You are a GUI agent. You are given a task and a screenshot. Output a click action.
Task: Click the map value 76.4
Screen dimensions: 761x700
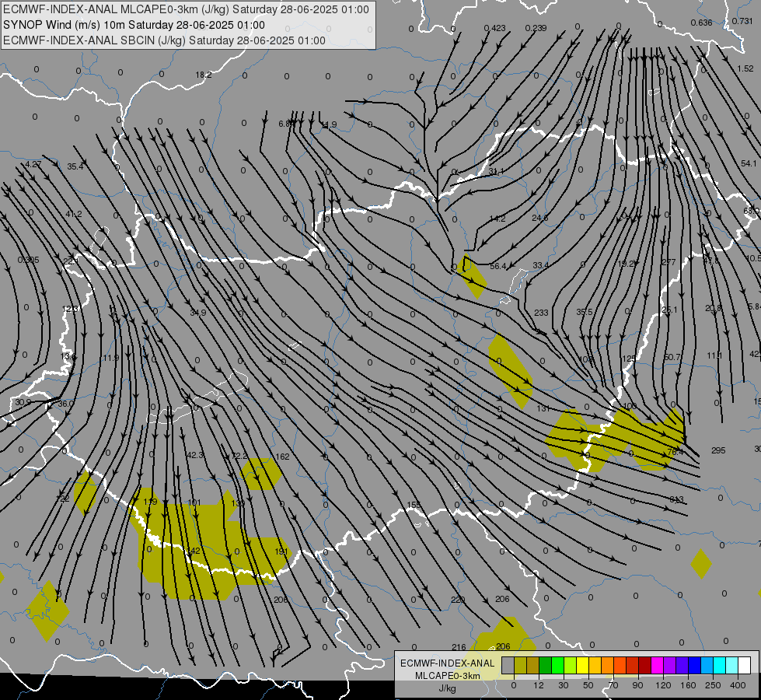coord(675,452)
